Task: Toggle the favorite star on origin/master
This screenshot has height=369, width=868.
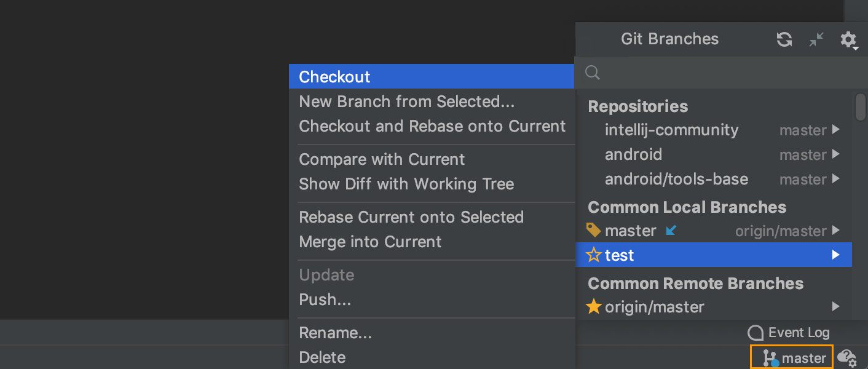Action: (x=594, y=306)
